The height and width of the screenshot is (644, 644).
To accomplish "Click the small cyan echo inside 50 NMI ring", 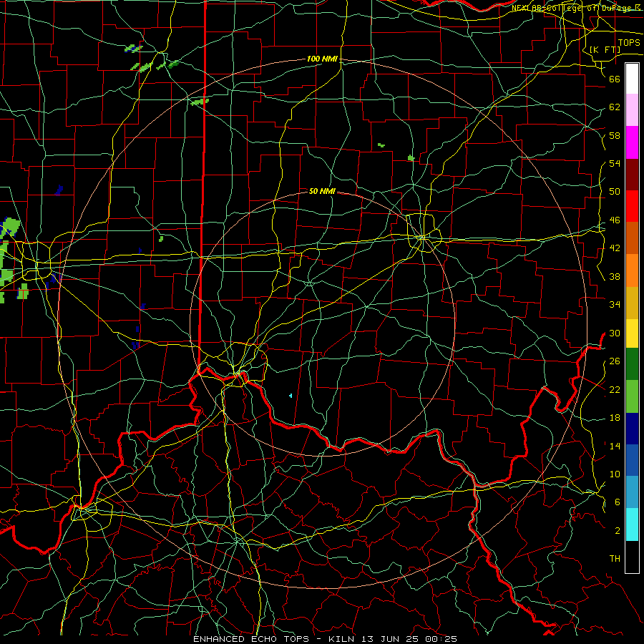I will (291, 396).
